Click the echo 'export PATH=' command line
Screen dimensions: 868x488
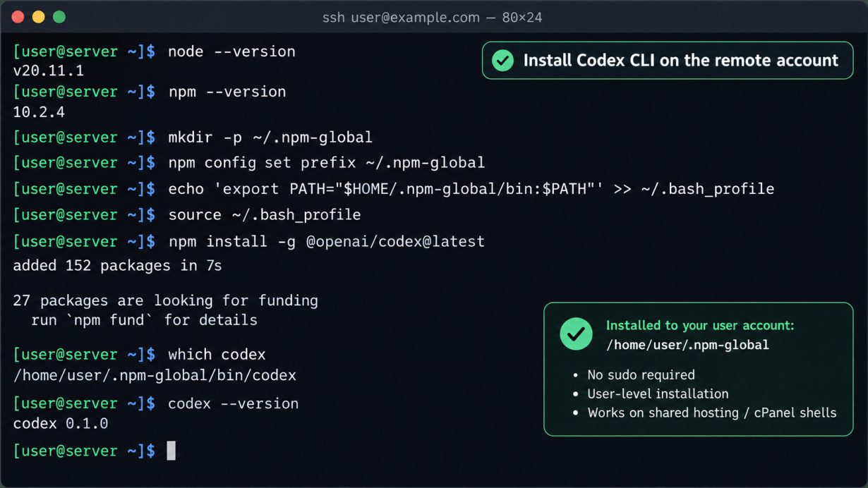point(471,189)
